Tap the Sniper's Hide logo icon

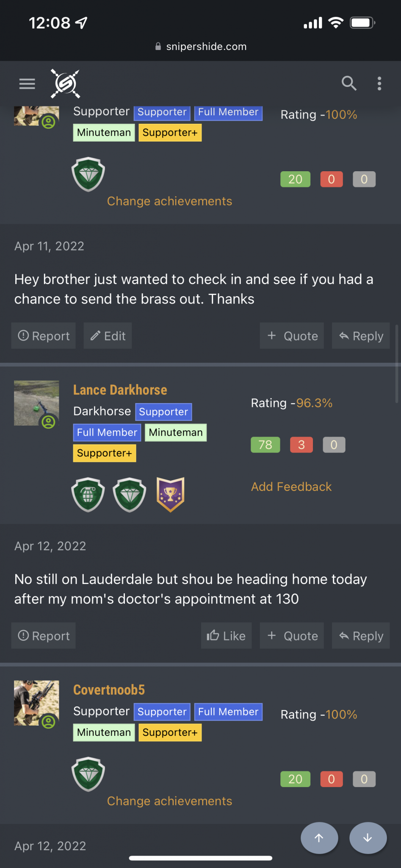pos(65,83)
